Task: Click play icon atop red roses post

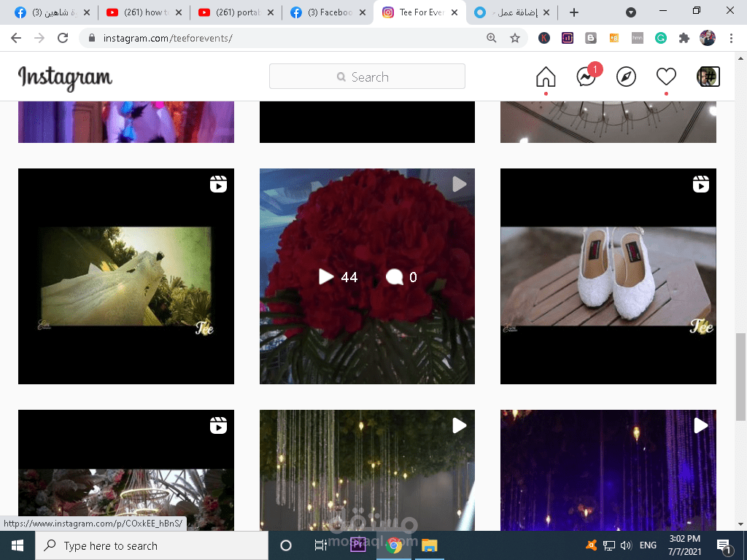Action: point(460,184)
